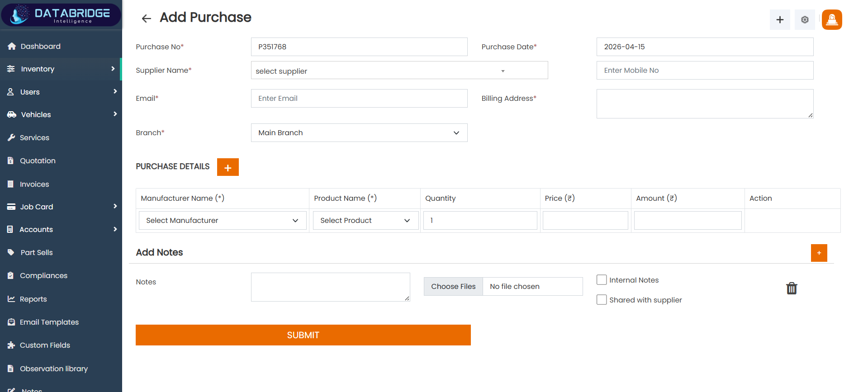Click the Custom Fields puzzle icon
This screenshot has width=868, height=392.
click(x=11, y=345)
